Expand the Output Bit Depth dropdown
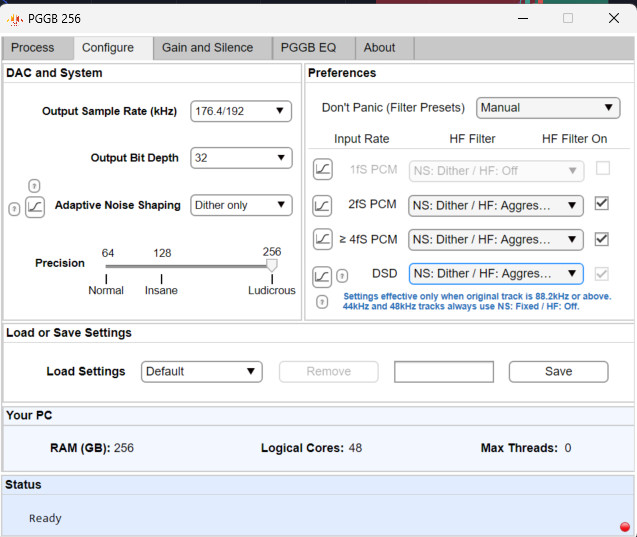 tap(241, 158)
